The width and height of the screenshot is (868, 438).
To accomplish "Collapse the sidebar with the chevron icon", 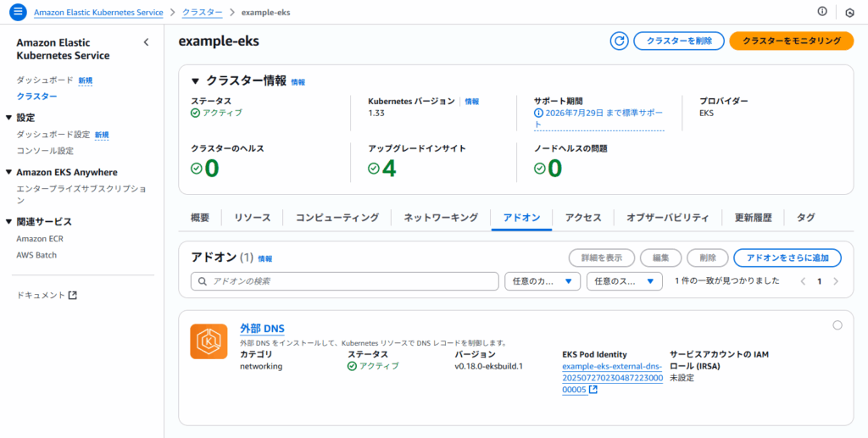I will point(146,42).
